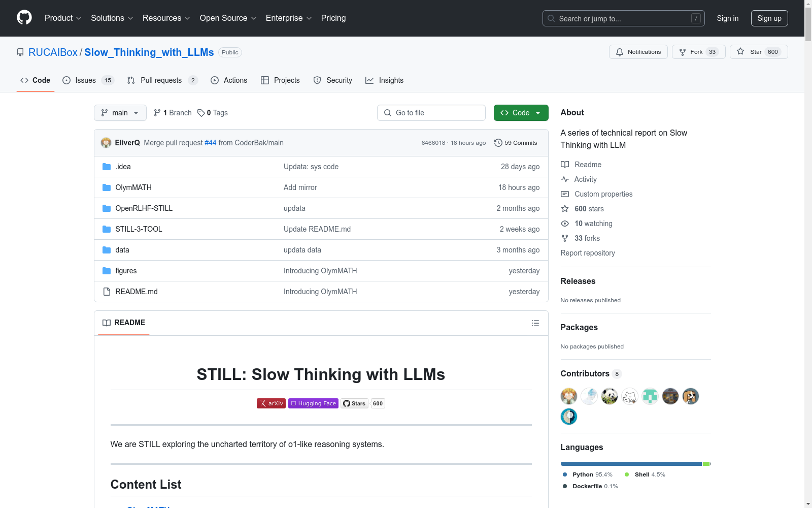The height and width of the screenshot is (508, 812).
Task: Open the Contributors section heading link
Action: point(591,374)
